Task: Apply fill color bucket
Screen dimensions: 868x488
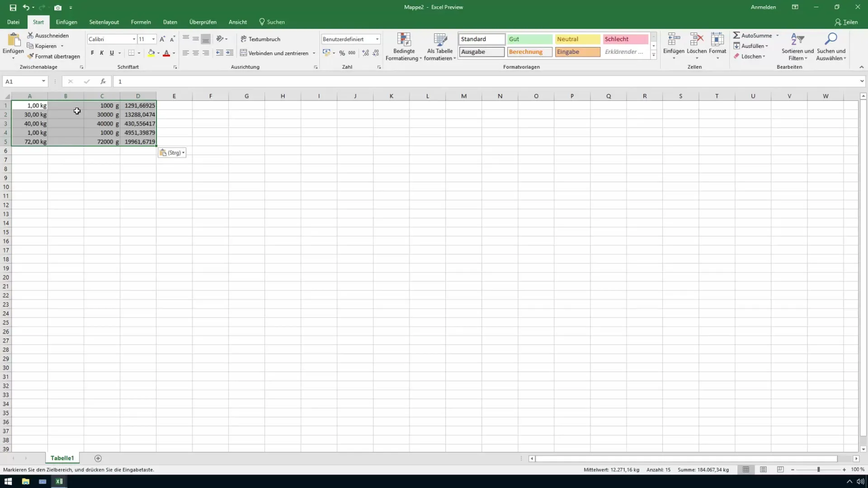Action: 151,53
